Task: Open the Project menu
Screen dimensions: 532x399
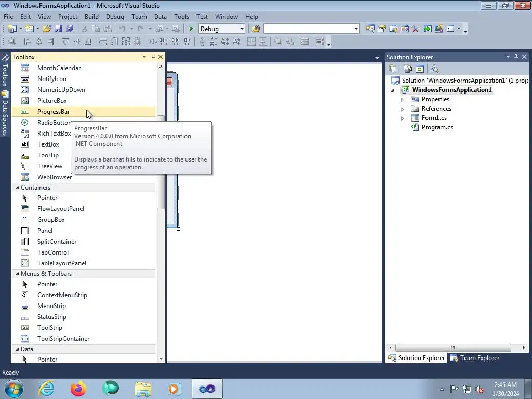Action: [x=68, y=16]
